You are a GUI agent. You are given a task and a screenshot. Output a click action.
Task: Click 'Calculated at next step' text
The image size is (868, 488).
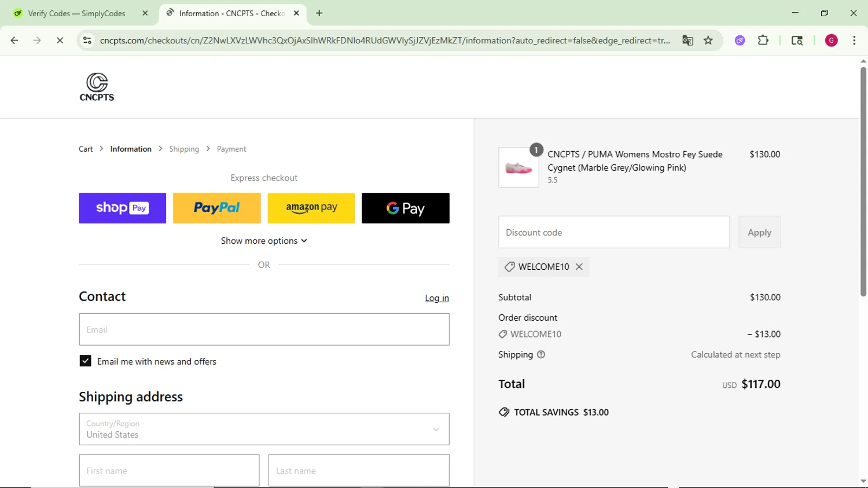click(735, 355)
